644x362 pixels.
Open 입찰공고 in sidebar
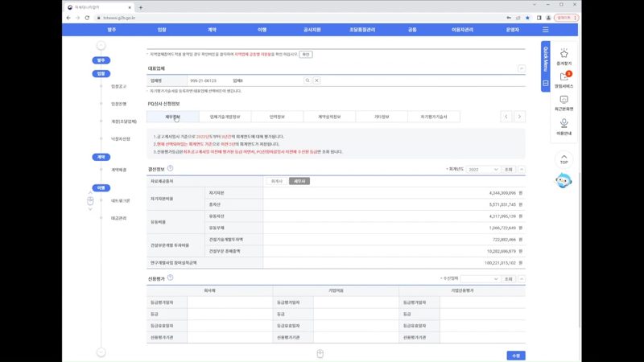coord(118,86)
